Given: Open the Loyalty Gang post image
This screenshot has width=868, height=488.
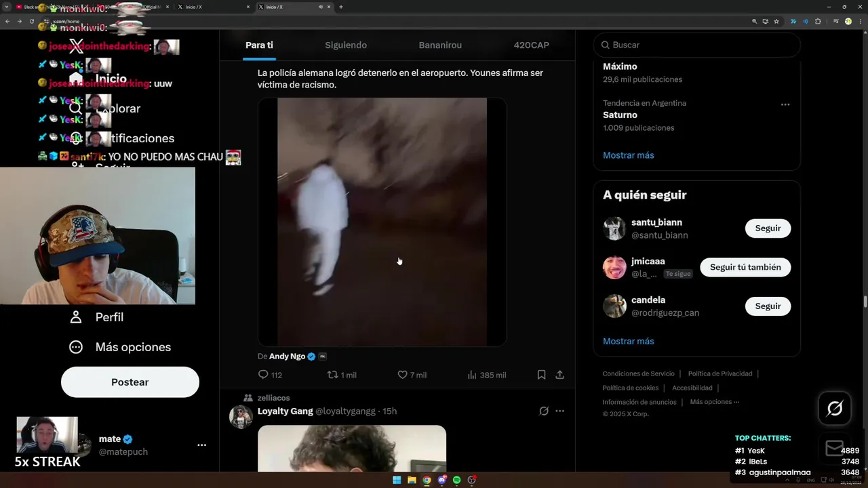Looking at the screenshot, I should pyautogui.click(x=352, y=448).
